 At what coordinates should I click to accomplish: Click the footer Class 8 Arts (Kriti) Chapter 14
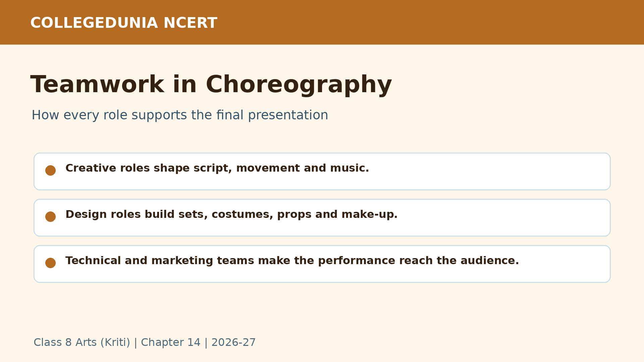[145, 343]
